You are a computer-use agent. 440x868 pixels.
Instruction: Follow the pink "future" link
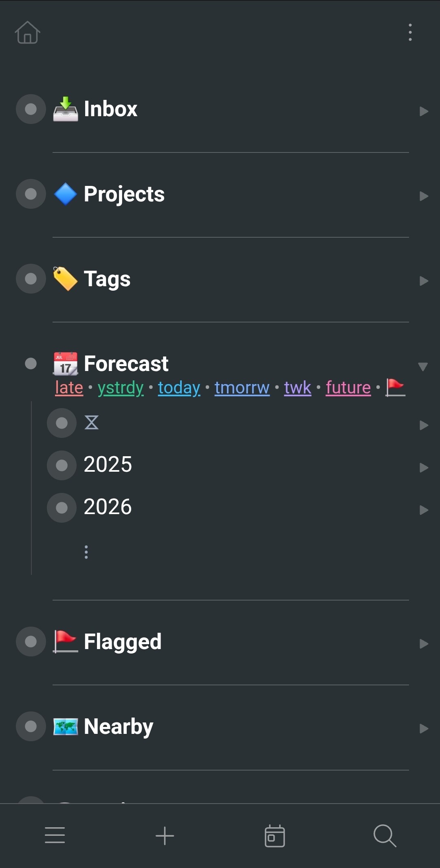pos(348,388)
